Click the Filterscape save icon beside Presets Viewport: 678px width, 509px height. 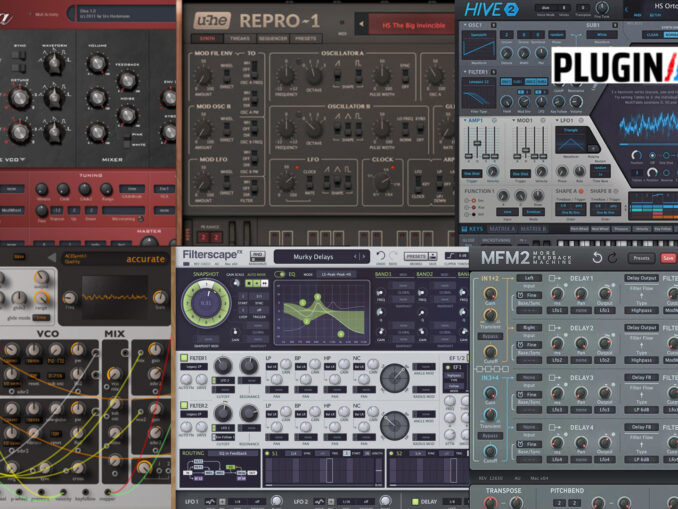pyautogui.click(x=432, y=256)
